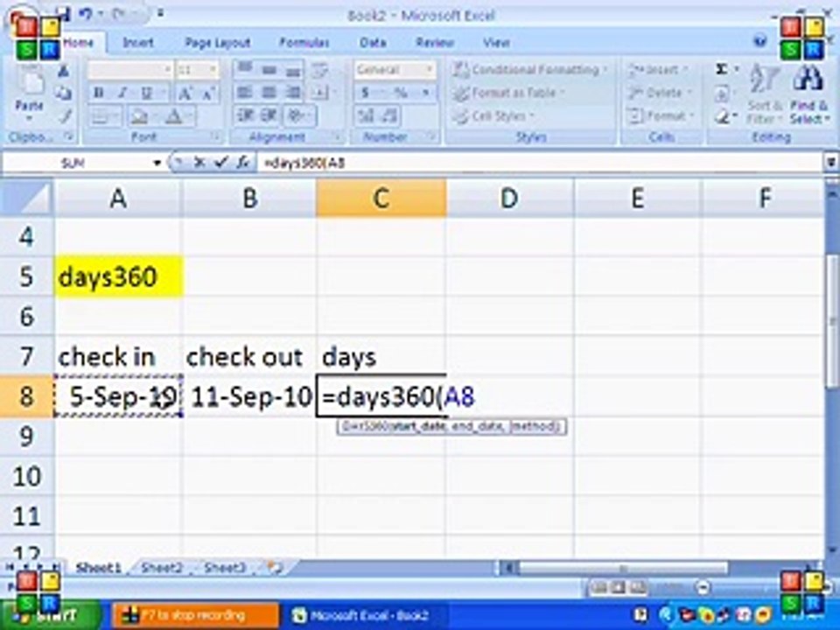Switch to the Home ribbon tab
The image size is (840, 630).
(x=79, y=42)
